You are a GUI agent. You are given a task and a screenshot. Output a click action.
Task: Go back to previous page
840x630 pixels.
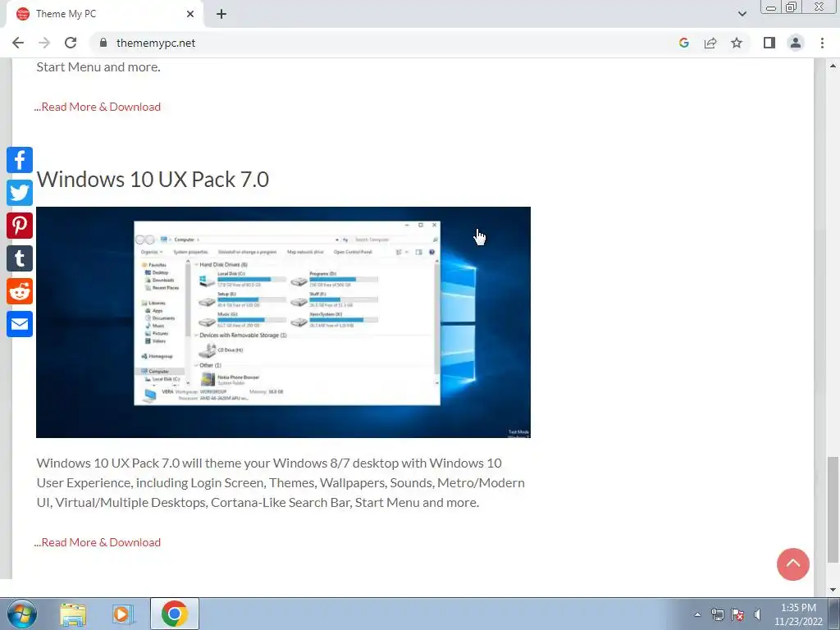tap(18, 43)
